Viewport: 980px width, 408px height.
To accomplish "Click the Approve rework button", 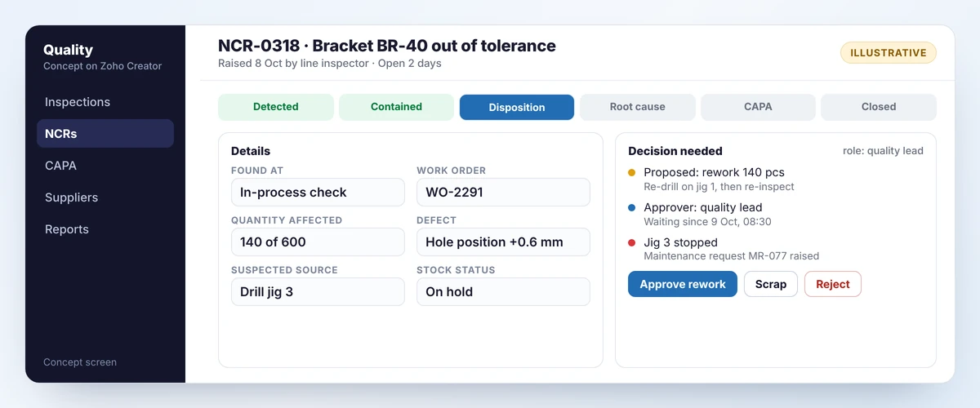I will pyautogui.click(x=683, y=284).
